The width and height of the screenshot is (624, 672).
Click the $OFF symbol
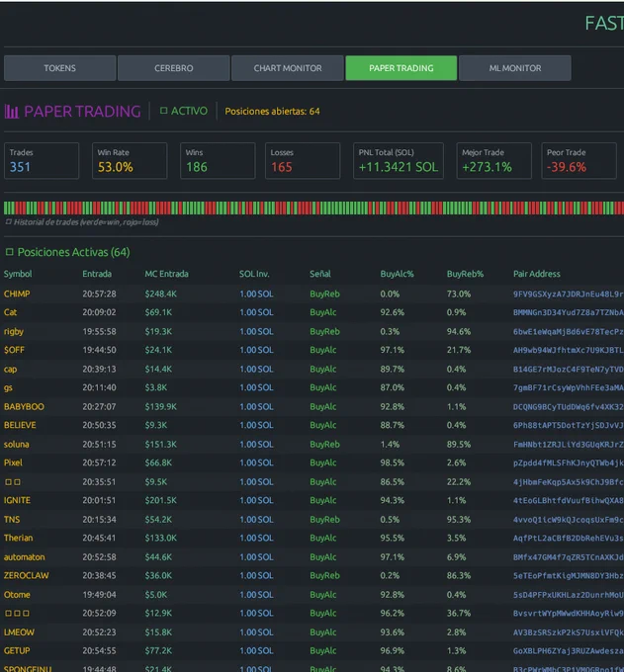pos(14,350)
